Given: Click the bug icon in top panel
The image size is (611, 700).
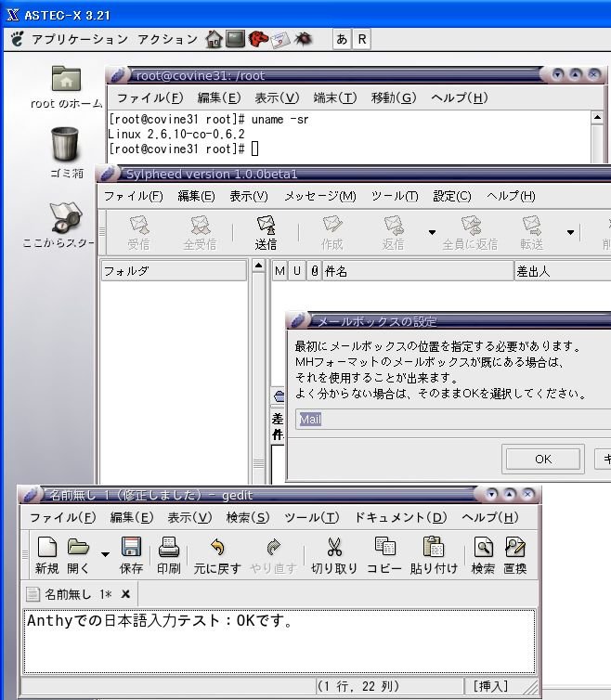Looking at the screenshot, I should click(x=303, y=39).
